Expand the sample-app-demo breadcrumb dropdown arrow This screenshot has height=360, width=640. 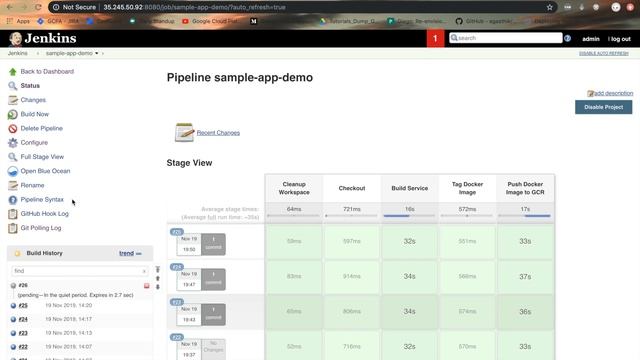tap(97, 53)
